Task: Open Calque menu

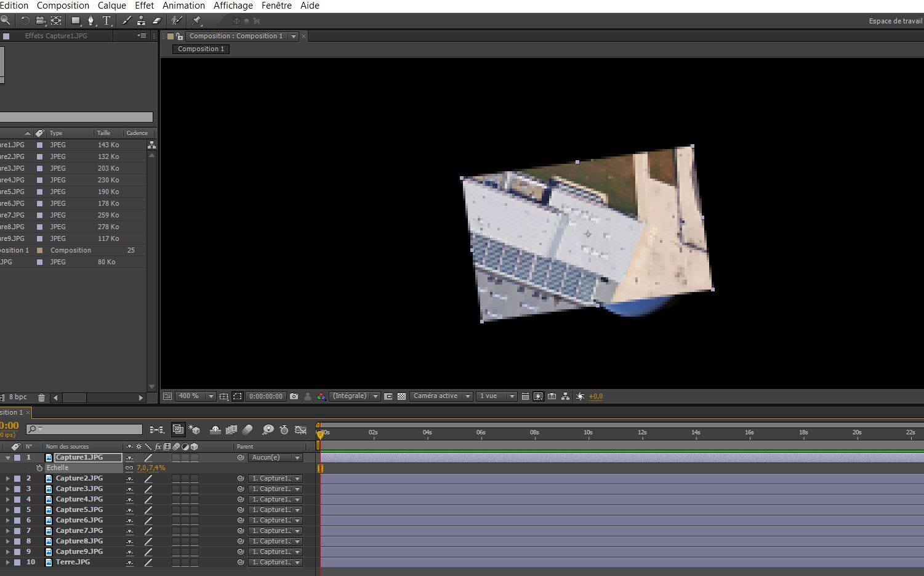Action: [112, 6]
